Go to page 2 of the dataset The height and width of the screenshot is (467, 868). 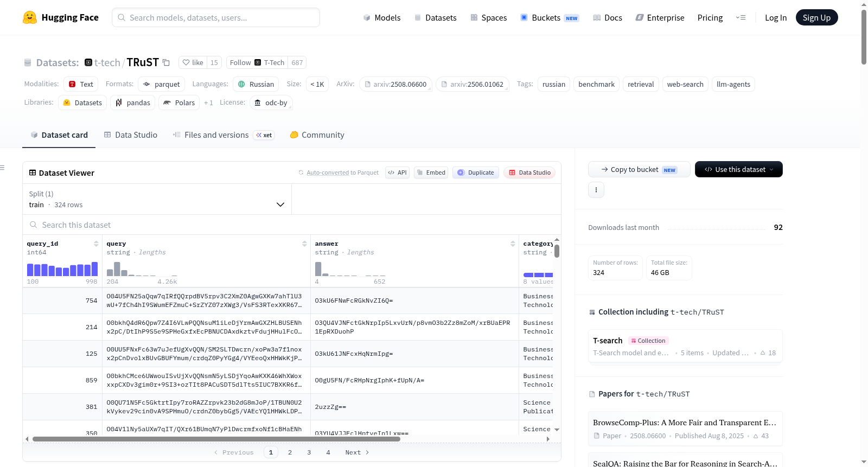[290, 452]
